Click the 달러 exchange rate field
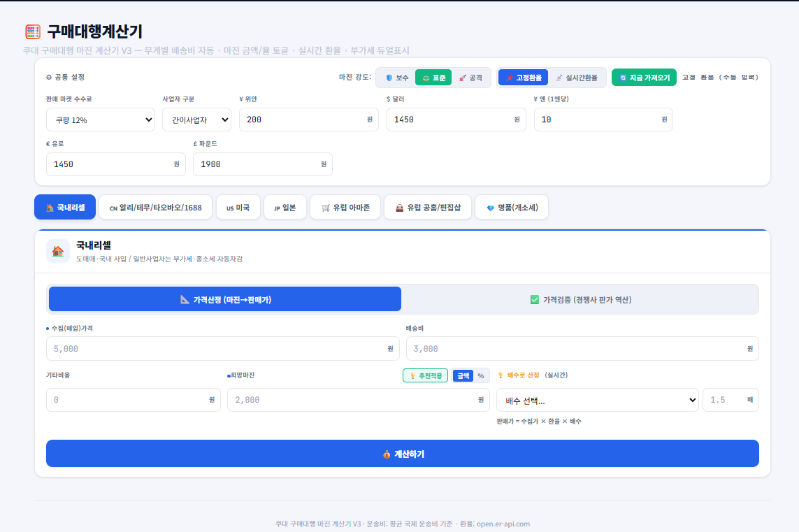This screenshot has height=532, width=799. pos(456,120)
